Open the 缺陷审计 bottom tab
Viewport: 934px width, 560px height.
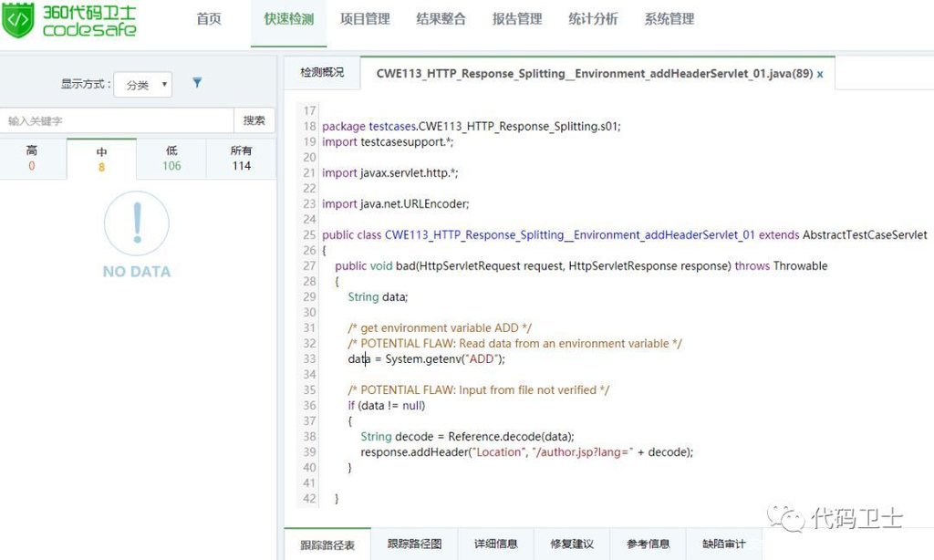(x=723, y=544)
